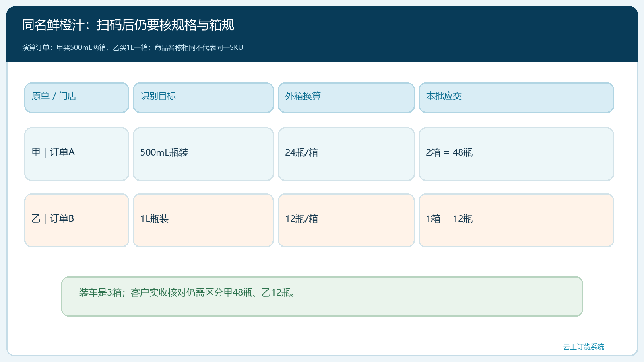The height and width of the screenshot is (362, 644).
Task: Select the subtitle starting with 演算订单
Action: point(132,47)
